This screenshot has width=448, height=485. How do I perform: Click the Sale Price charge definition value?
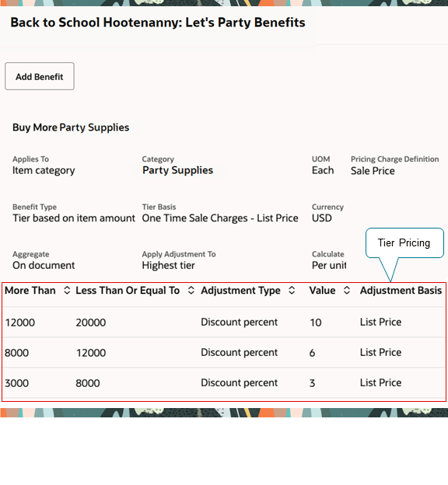click(373, 171)
